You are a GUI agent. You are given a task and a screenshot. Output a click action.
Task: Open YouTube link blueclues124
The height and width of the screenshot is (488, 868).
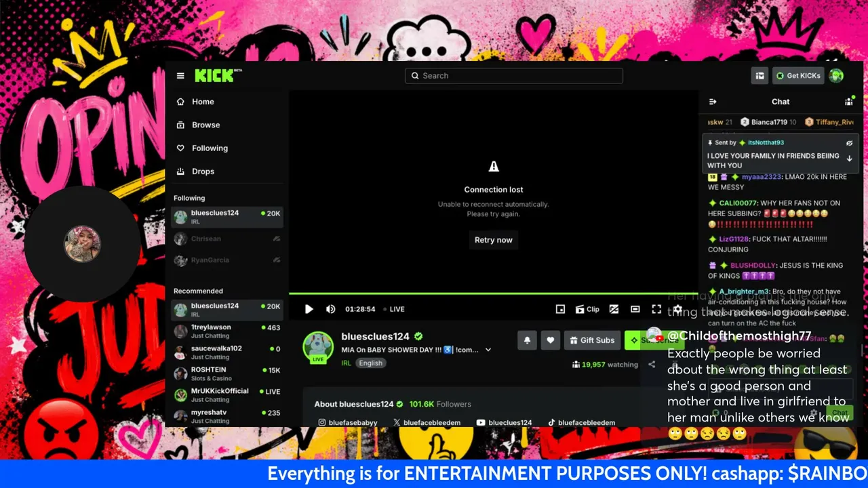coord(505,423)
